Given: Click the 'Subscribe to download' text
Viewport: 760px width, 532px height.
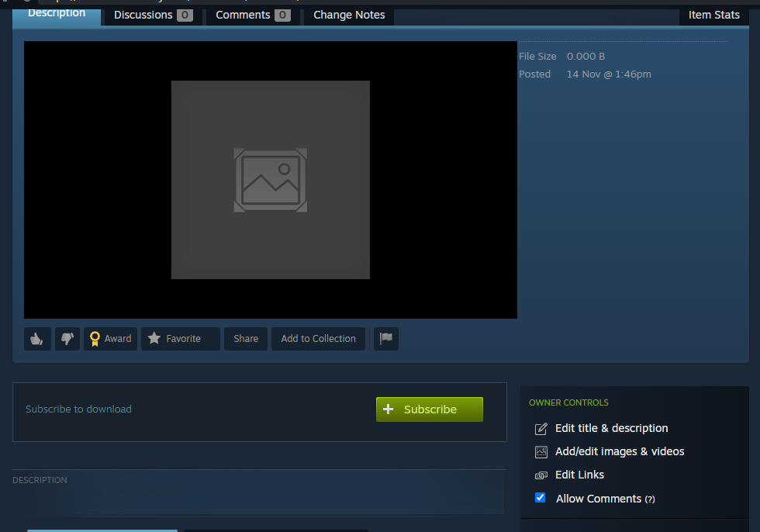Looking at the screenshot, I should point(78,409).
